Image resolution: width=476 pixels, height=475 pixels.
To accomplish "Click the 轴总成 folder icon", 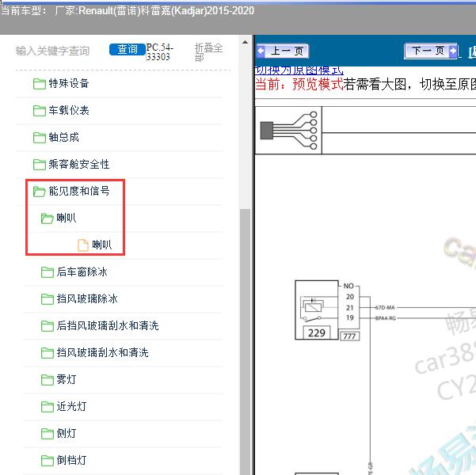I will pyautogui.click(x=40, y=138).
